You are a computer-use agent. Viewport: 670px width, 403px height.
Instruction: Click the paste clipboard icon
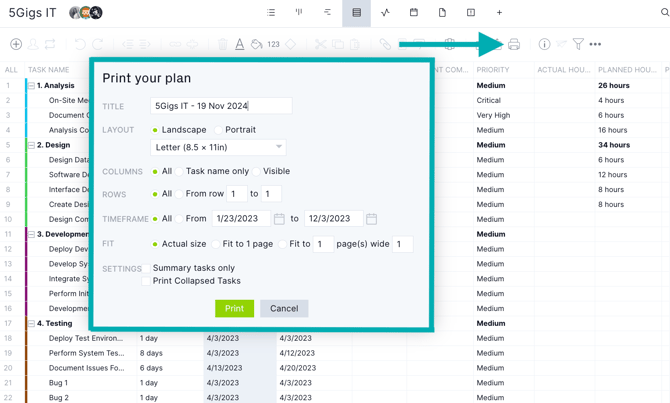(x=355, y=44)
